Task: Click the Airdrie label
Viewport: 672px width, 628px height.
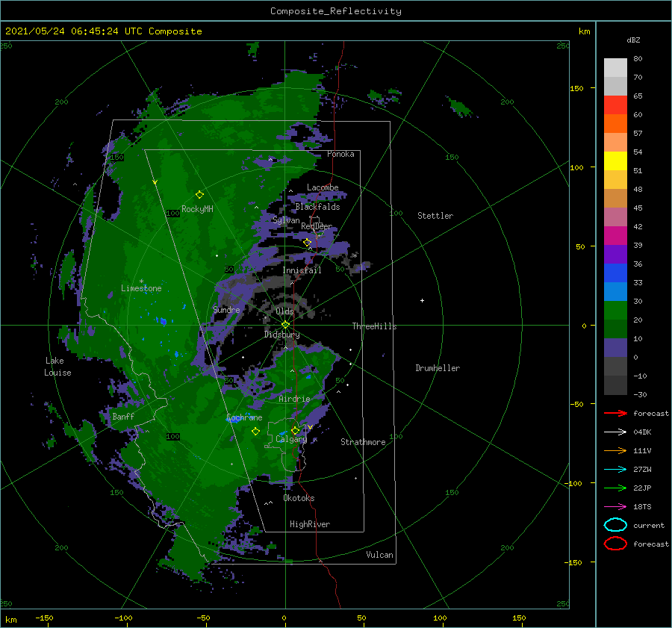Action: point(294,399)
